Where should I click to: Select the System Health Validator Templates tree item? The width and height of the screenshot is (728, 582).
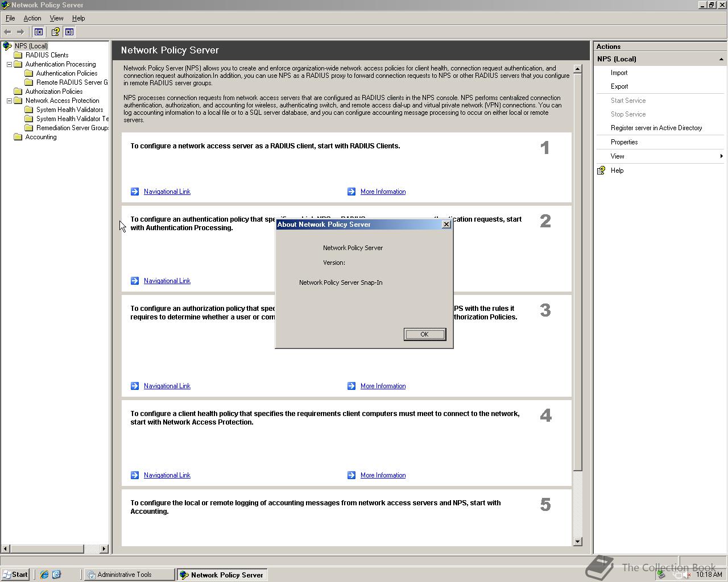click(x=72, y=119)
